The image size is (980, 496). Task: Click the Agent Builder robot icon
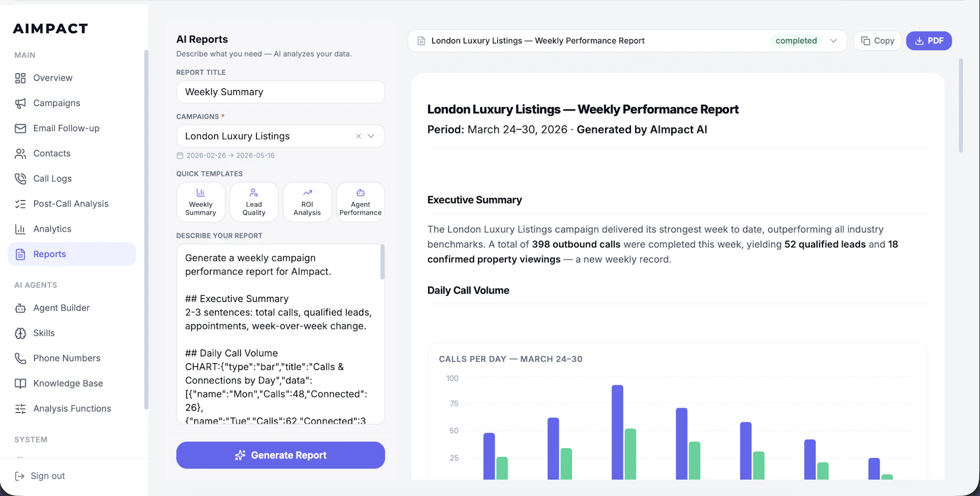click(x=20, y=308)
